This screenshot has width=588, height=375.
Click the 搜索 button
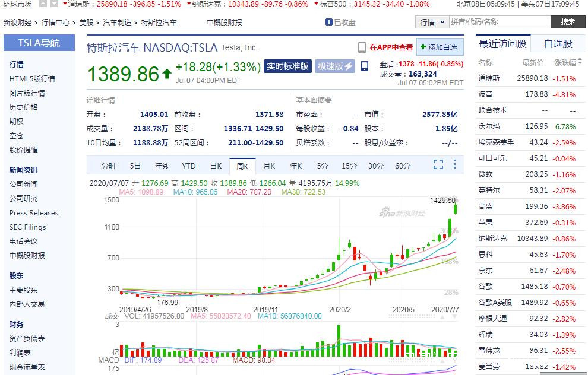[568, 22]
